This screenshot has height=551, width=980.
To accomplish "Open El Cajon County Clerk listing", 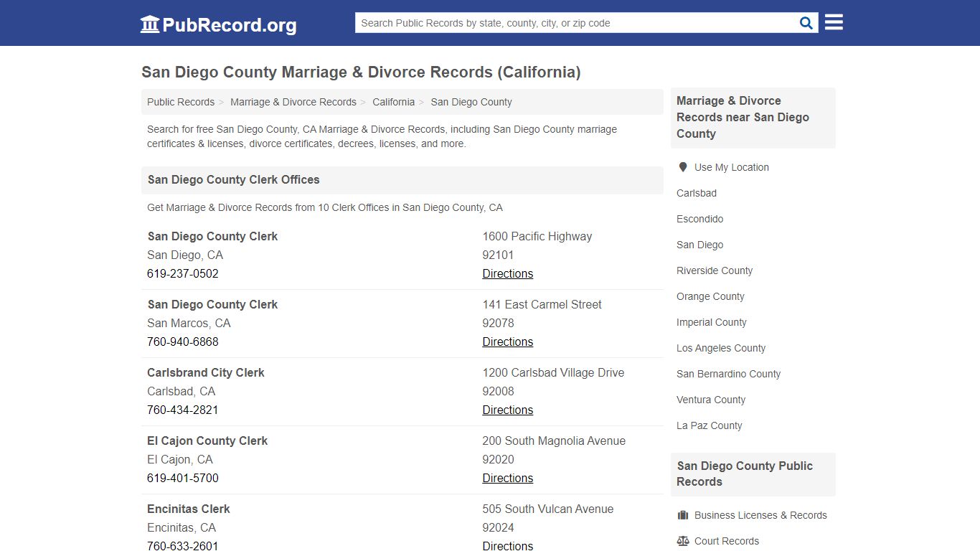I will [207, 441].
